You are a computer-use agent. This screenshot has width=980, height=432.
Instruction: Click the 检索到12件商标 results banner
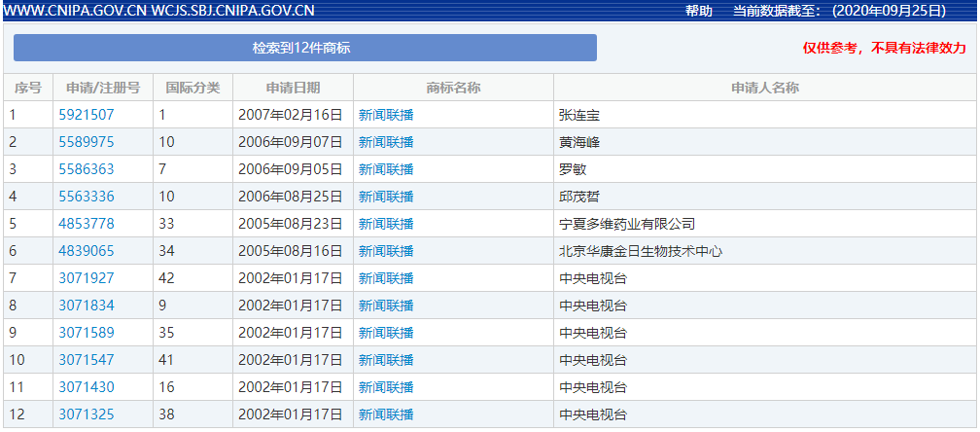point(305,48)
